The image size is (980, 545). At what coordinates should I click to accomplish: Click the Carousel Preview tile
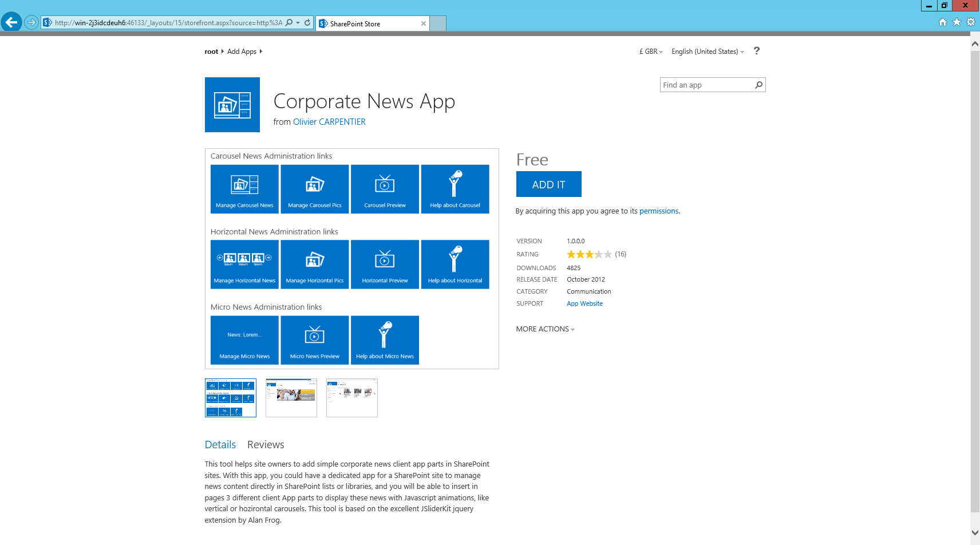(385, 189)
